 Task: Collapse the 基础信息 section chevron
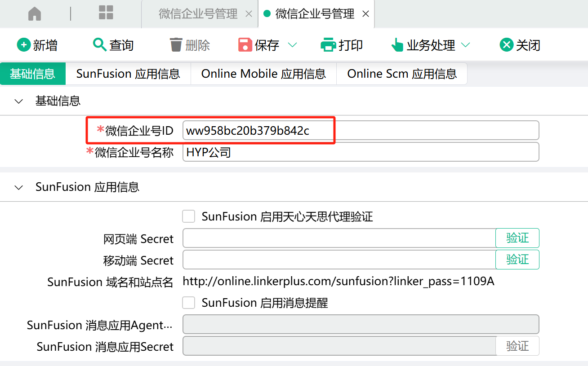click(19, 101)
